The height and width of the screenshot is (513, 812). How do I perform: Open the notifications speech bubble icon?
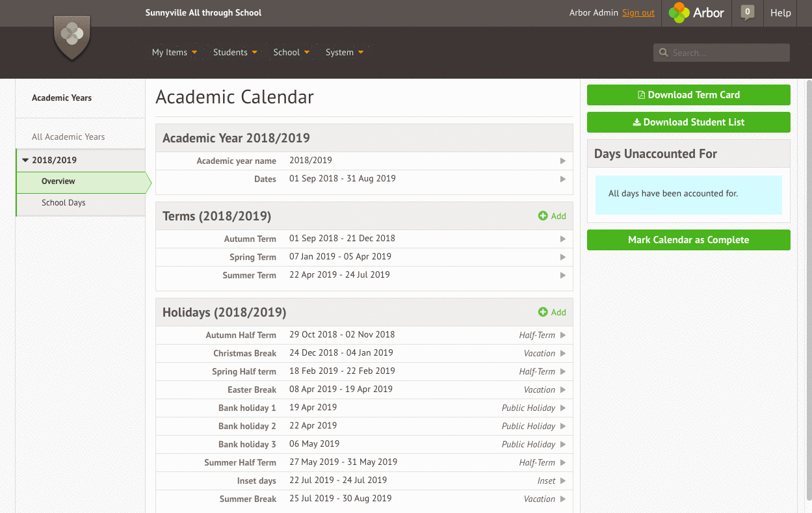(x=746, y=12)
